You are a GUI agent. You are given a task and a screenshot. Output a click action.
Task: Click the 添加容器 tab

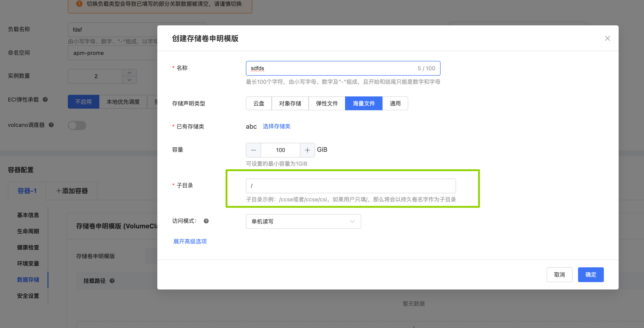pyautogui.click(x=72, y=191)
